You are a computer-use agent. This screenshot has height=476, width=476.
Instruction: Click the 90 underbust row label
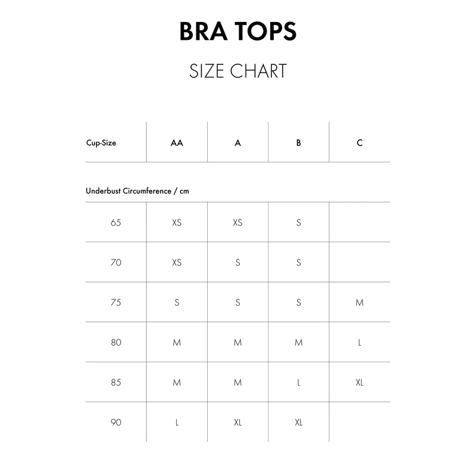(116, 422)
